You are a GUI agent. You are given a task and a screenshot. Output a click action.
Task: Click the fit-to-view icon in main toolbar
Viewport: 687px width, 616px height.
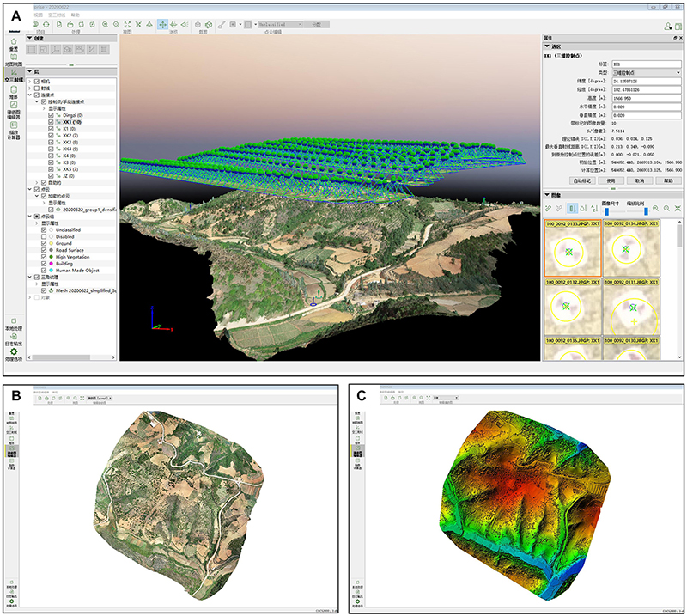[127, 25]
